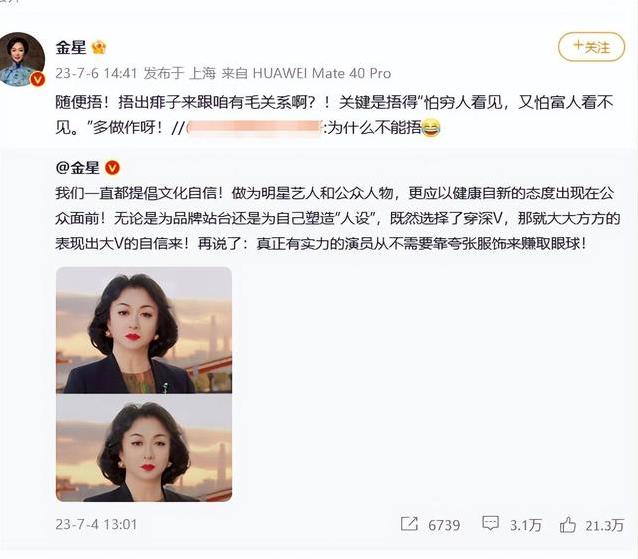The height and width of the screenshot is (559, 638).
Task: Open the repost count 6739
Action: [444, 525]
